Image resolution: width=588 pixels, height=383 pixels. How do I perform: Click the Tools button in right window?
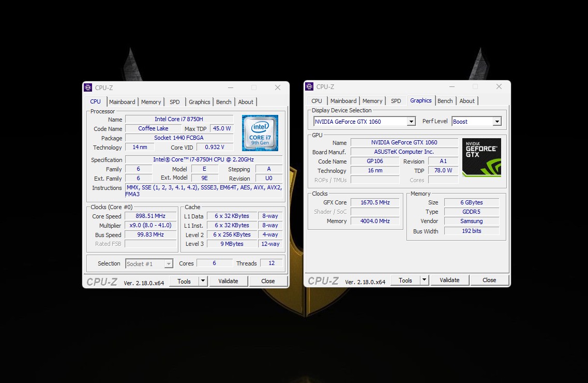405,280
